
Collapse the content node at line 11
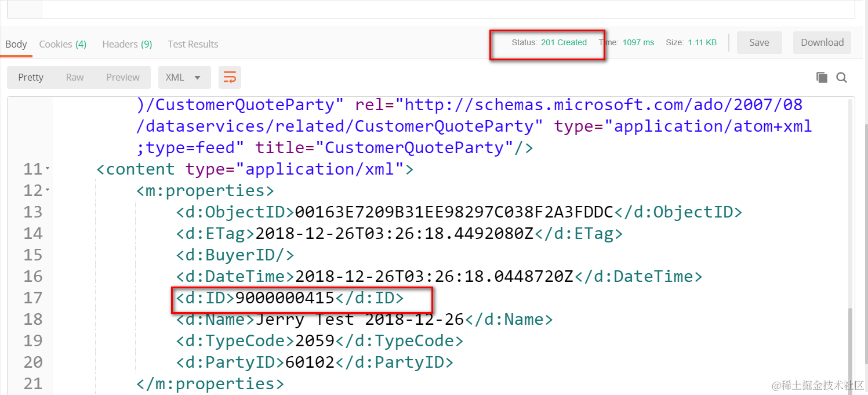tap(48, 169)
